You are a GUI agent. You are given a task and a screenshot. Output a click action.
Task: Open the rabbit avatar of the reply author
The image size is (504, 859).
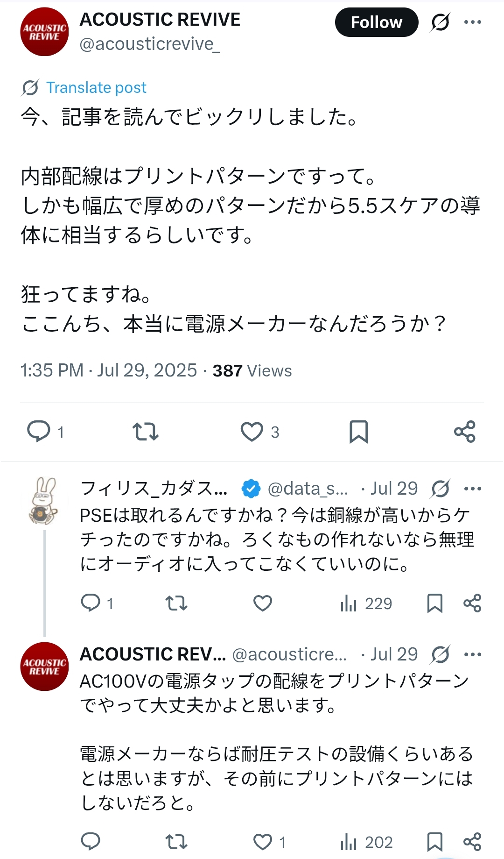coord(43,501)
